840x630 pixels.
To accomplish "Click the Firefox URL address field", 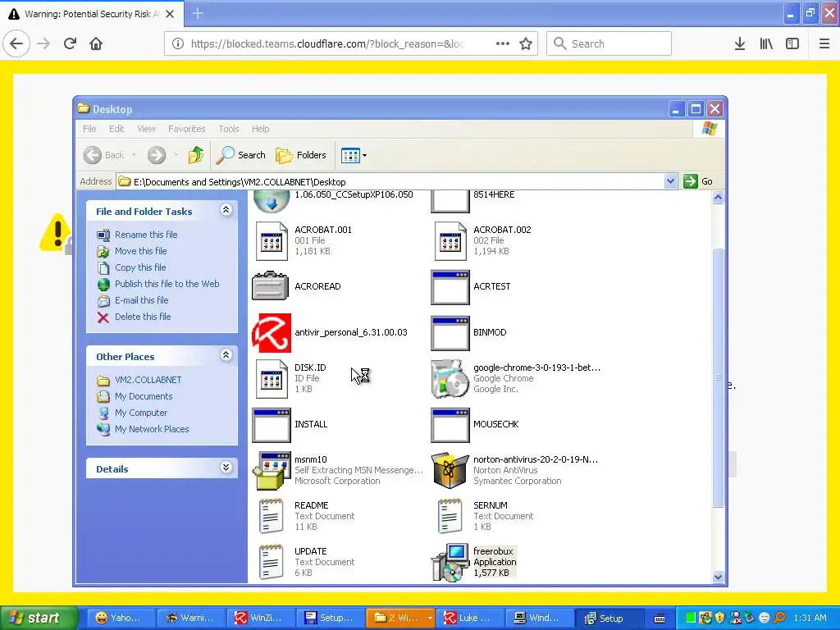I will click(326, 44).
